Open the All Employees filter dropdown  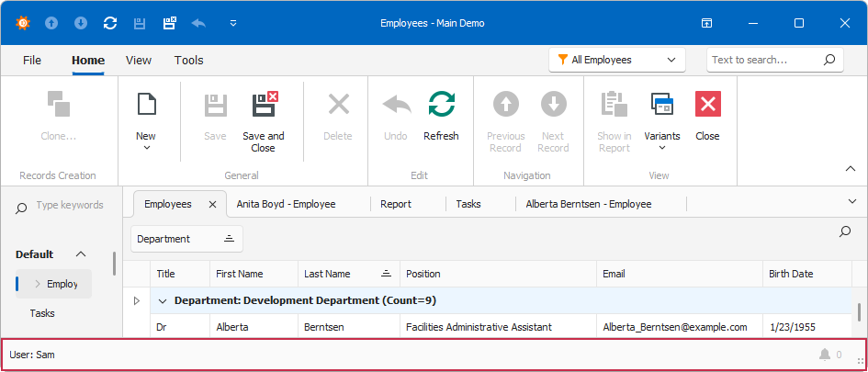coord(617,60)
